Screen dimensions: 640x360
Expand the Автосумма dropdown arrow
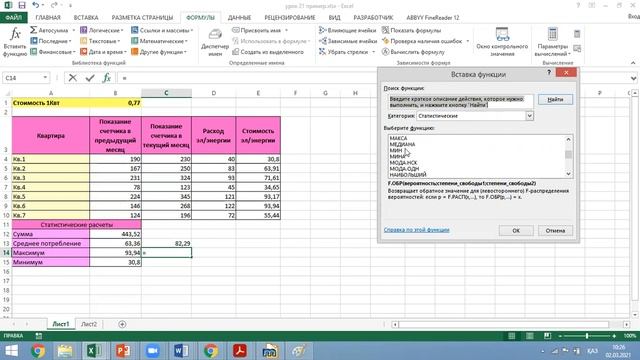coord(73,30)
